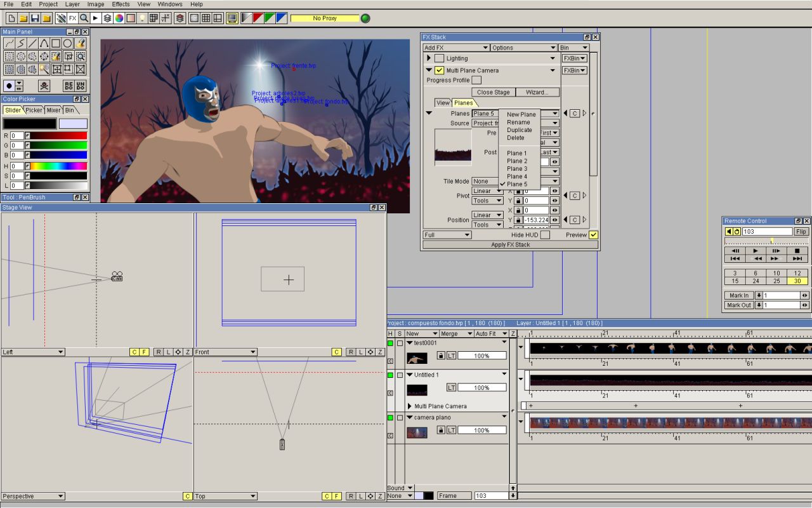
Task: Toggle the green display box of camera plano layer
Action: click(390, 417)
